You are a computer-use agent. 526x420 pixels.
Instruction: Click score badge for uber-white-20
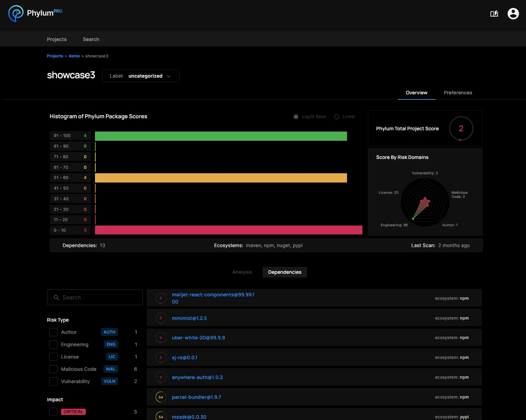[x=161, y=338]
